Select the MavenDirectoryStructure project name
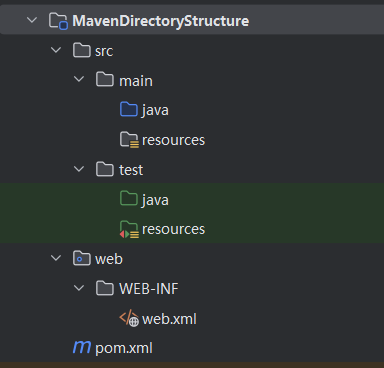 tap(161, 21)
